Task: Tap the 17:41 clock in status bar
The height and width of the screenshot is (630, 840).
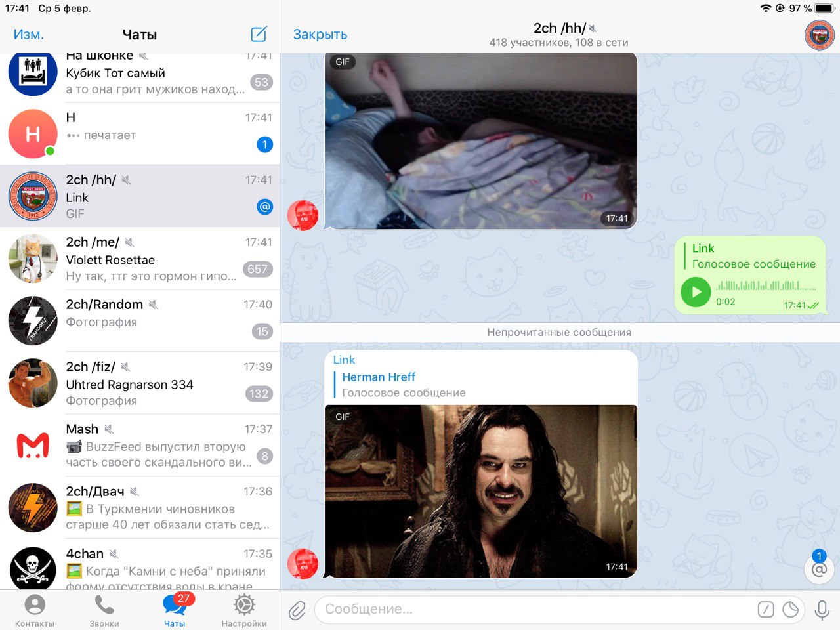Action: click(x=18, y=9)
